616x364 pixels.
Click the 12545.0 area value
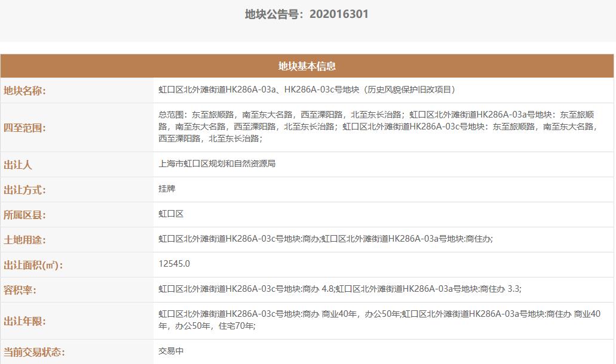(174, 264)
